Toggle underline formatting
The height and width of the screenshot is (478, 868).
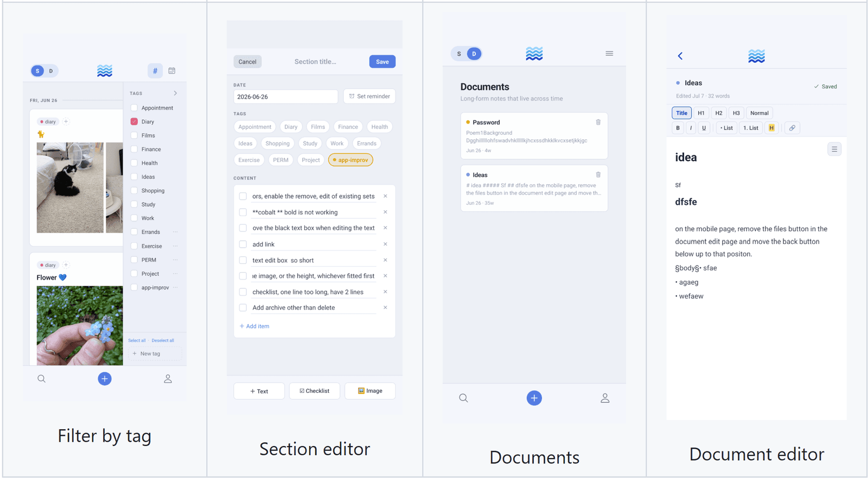click(x=704, y=128)
